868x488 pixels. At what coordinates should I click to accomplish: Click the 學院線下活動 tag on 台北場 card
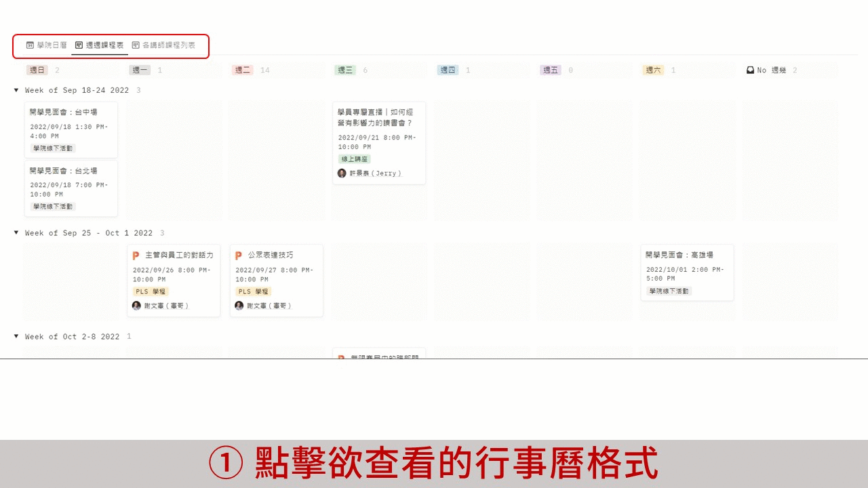53,207
